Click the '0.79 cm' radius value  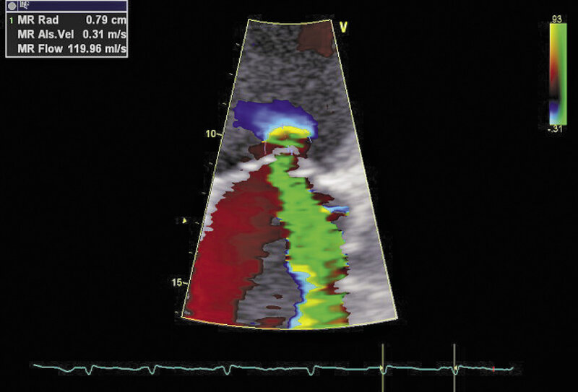click(x=106, y=20)
